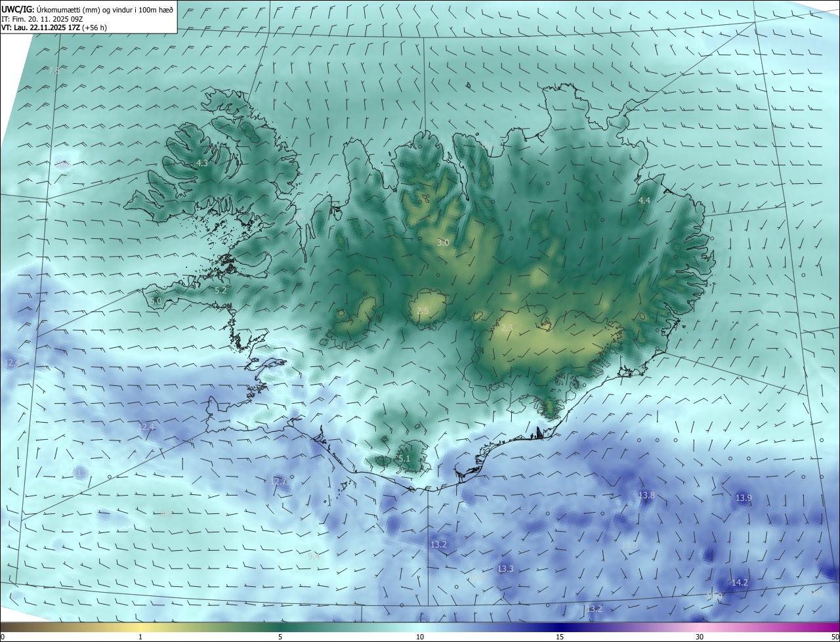The image size is (840, 642).
Task: Click the 9.4 value label over the sea
Action: pos(314,555)
